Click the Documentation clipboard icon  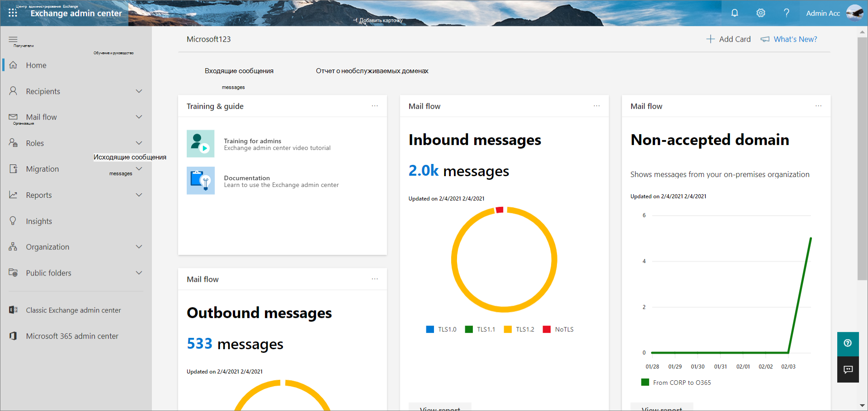pos(201,181)
